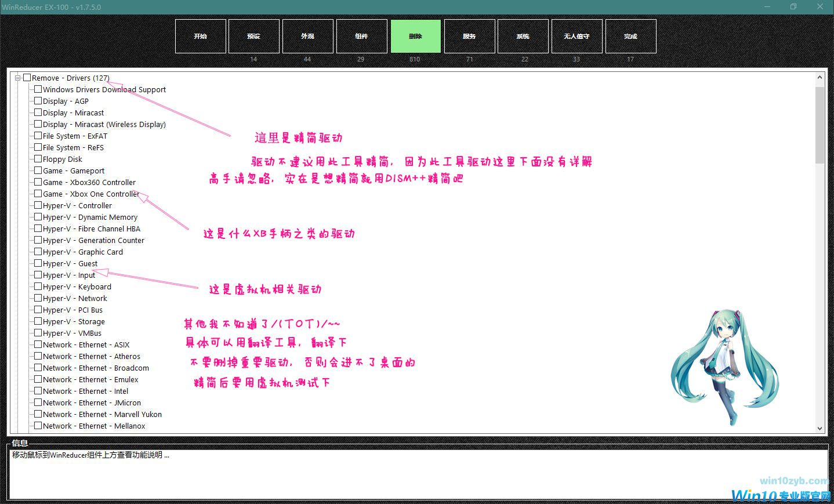Select Network - Ethernet - Intel checkbox
This screenshot has width=834, height=504.
[38, 391]
